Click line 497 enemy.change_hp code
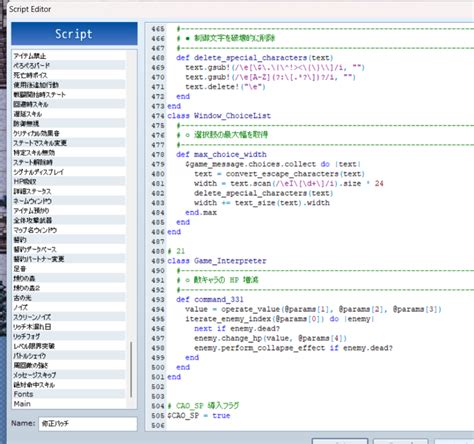This screenshot has width=474, height=444. pos(270,338)
